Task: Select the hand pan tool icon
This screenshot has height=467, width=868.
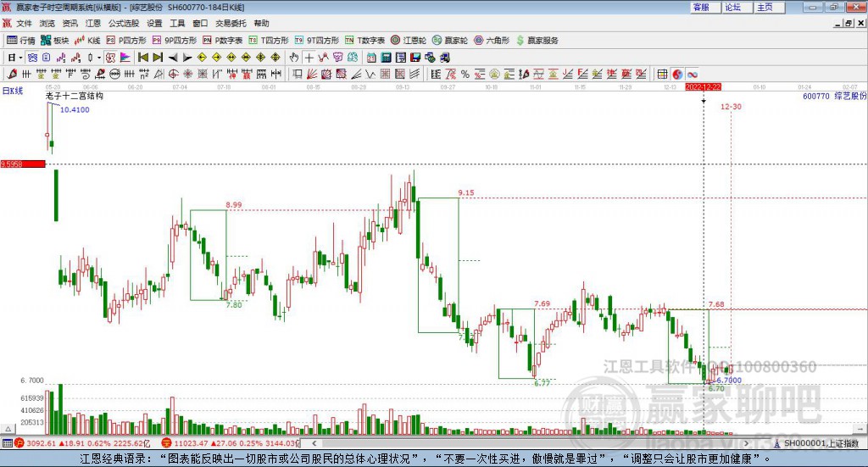Action: point(294,58)
